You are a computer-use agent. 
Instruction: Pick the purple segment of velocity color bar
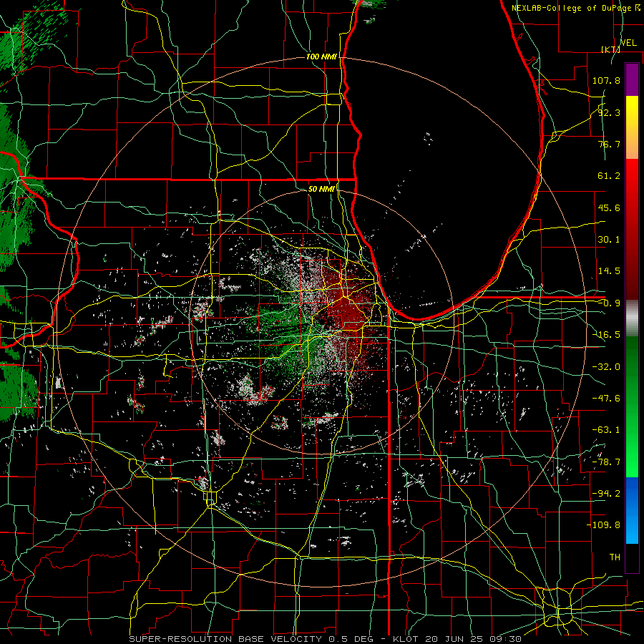[x=632, y=80]
